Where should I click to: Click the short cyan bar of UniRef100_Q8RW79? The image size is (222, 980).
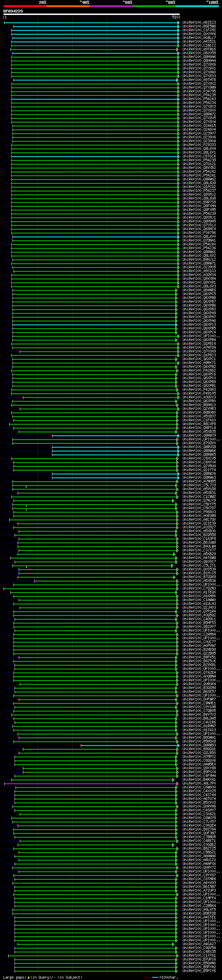[x=116, y=436]
